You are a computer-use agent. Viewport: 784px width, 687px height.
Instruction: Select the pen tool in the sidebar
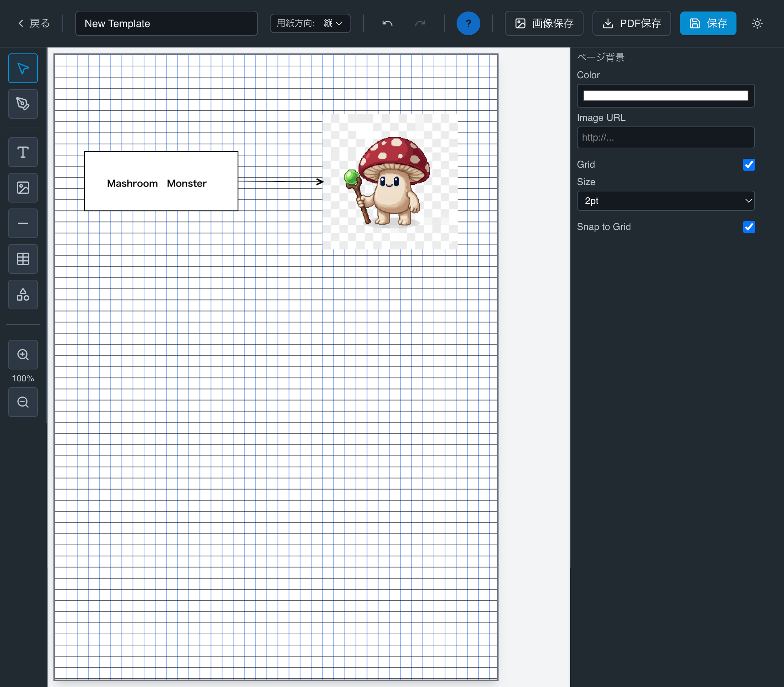(x=23, y=104)
